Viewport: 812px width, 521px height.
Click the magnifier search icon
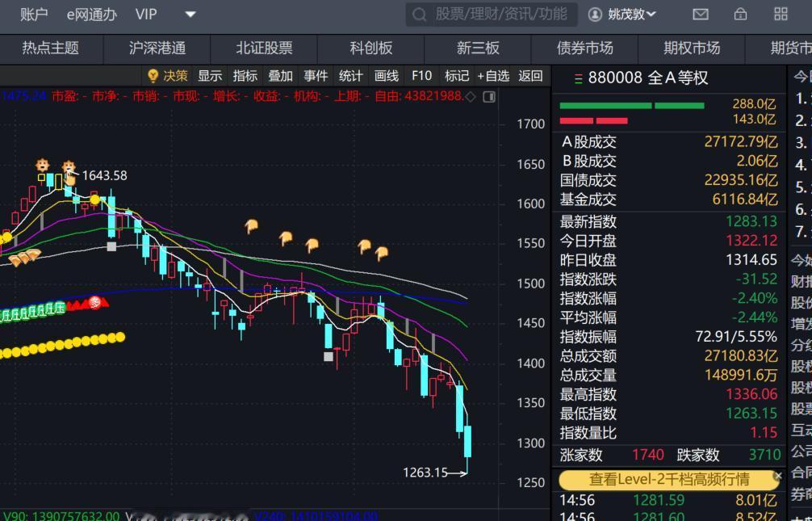click(x=419, y=15)
